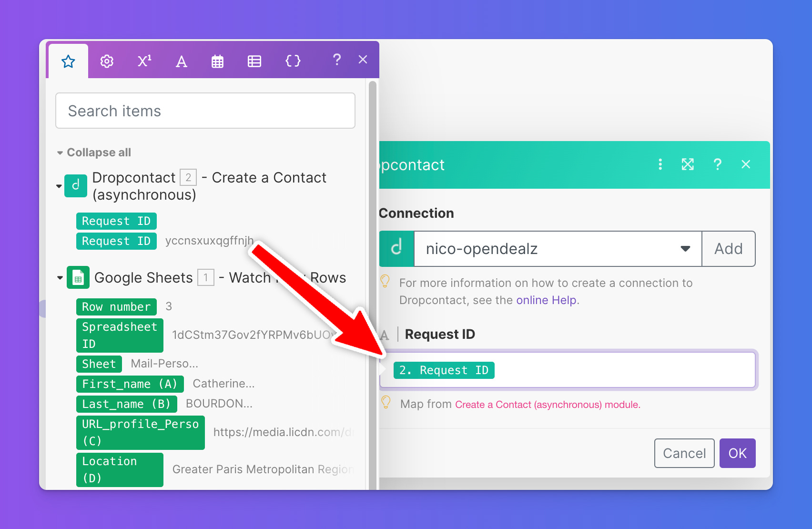Select the Request ID pill with value yccnsxuxqgffnjh

[116, 241]
